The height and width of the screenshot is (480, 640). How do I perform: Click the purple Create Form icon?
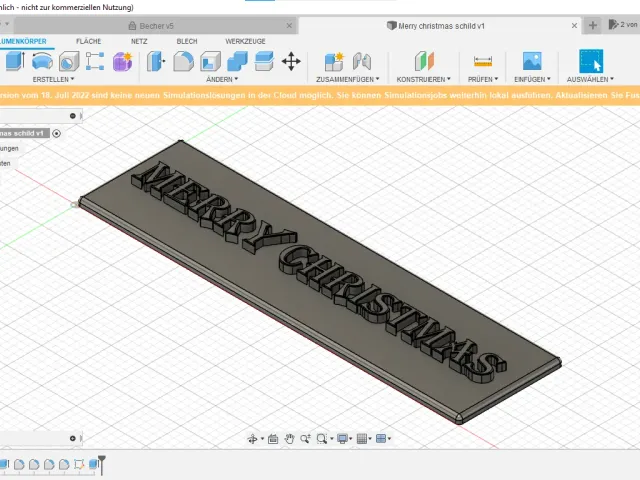[122, 62]
